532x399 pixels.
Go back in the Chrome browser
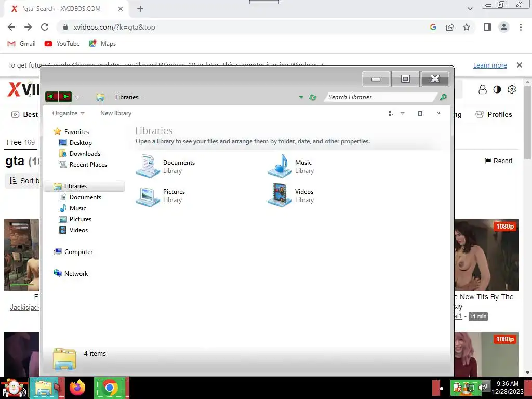(11, 27)
